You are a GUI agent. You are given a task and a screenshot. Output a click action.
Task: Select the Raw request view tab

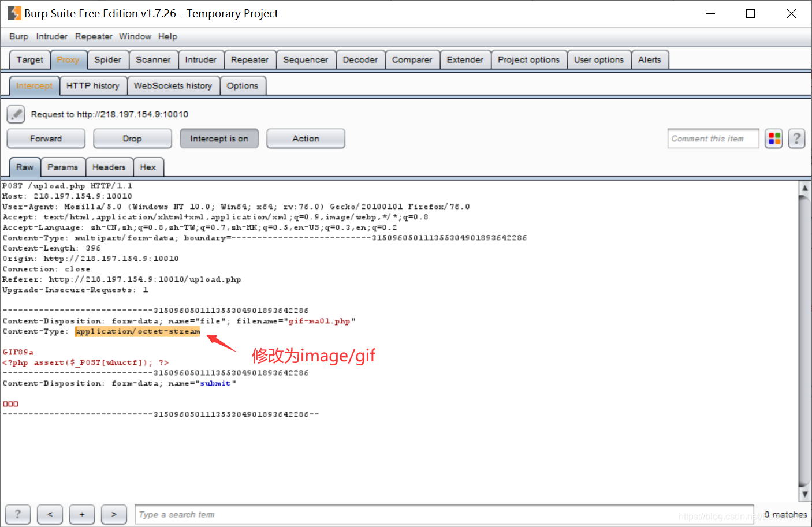click(25, 167)
